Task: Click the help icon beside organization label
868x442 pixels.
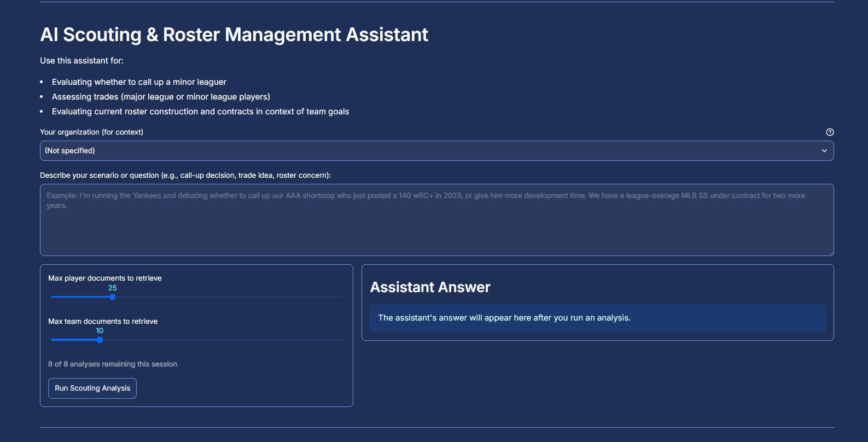Action: click(830, 132)
